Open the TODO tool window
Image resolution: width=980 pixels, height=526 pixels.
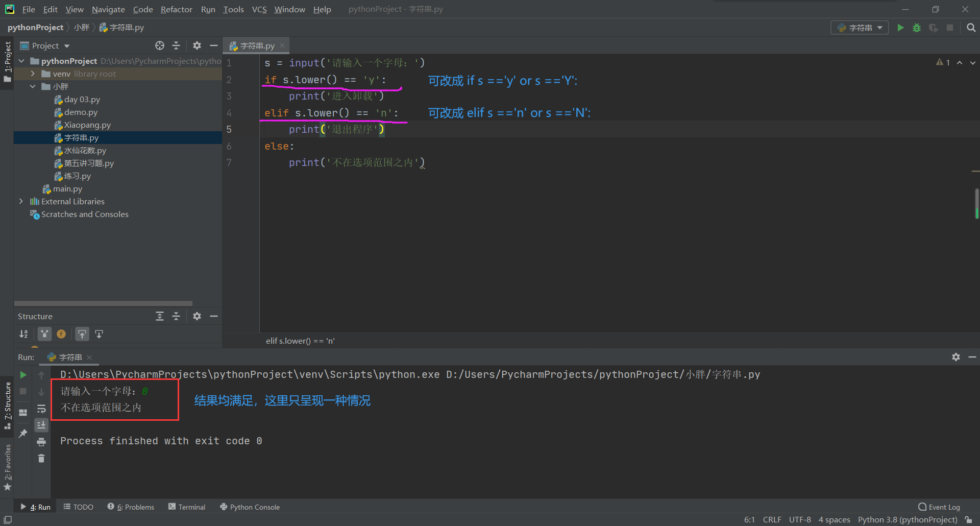pos(78,507)
